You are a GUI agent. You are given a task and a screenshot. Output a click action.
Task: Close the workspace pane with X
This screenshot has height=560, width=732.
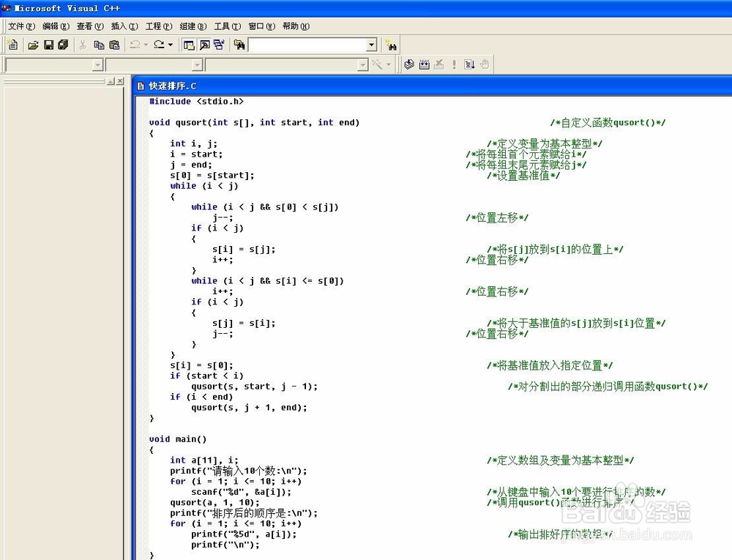pyautogui.click(x=120, y=81)
